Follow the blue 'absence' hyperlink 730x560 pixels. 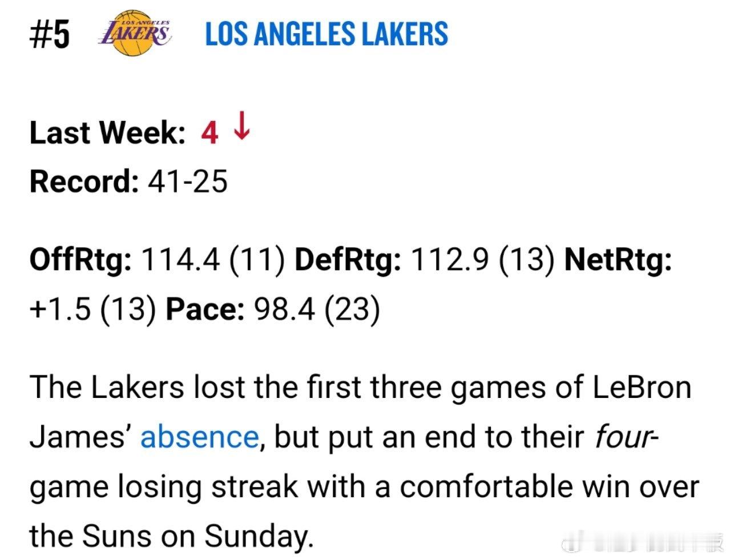[x=200, y=437]
